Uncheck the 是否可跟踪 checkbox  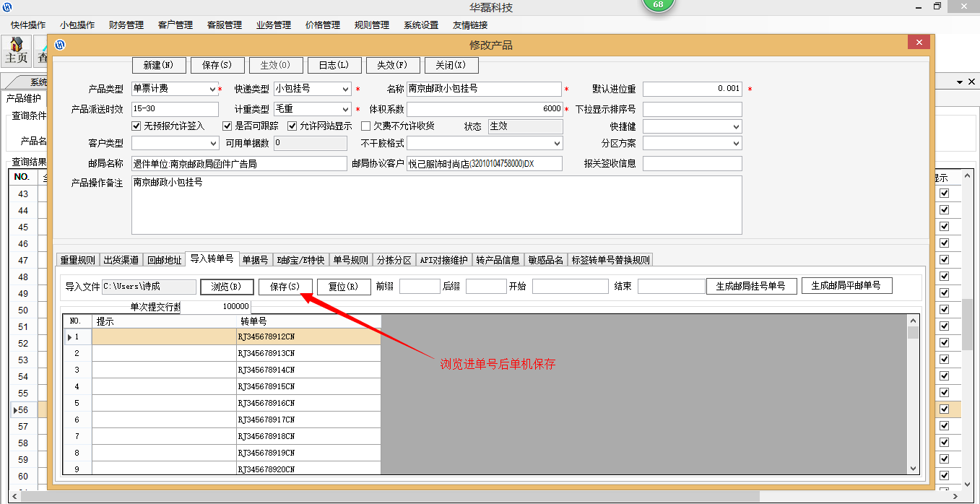(x=227, y=126)
